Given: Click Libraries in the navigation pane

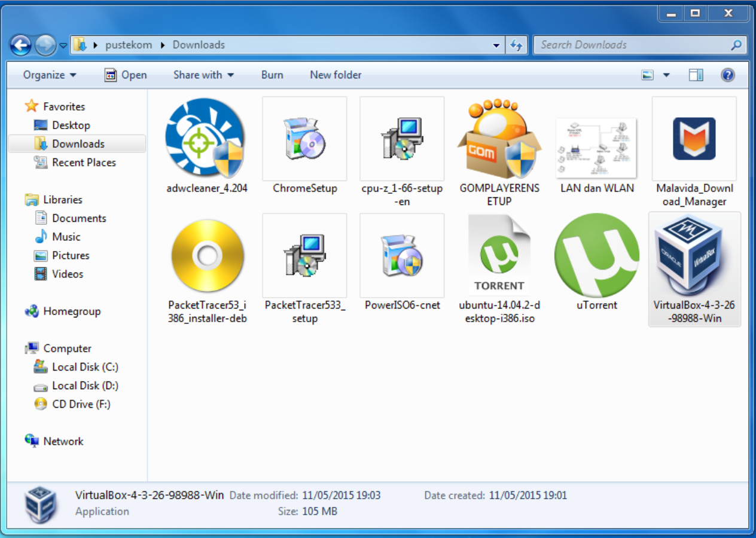Looking at the screenshot, I should pos(63,200).
